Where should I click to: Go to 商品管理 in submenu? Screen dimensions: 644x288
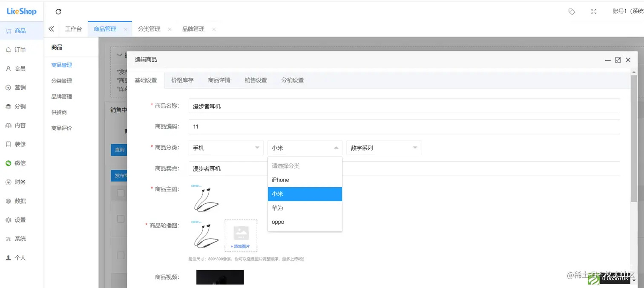coord(62,65)
